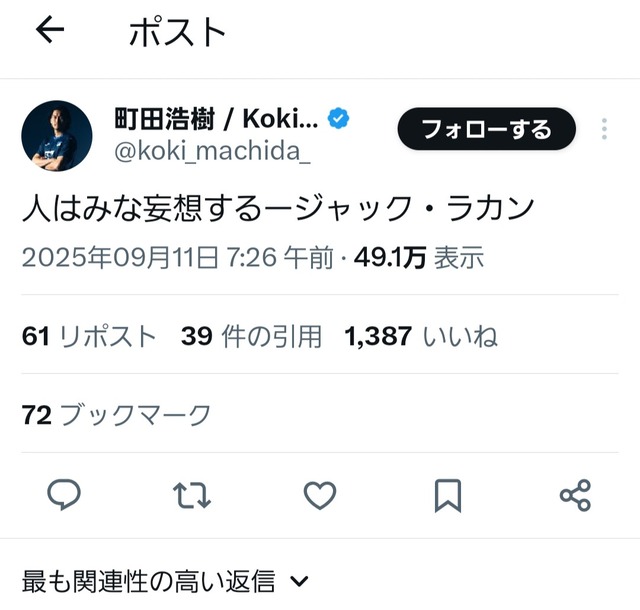Tap the reply speech bubble icon
640x610 pixels.
pyautogui.click(x=64, y=494)
